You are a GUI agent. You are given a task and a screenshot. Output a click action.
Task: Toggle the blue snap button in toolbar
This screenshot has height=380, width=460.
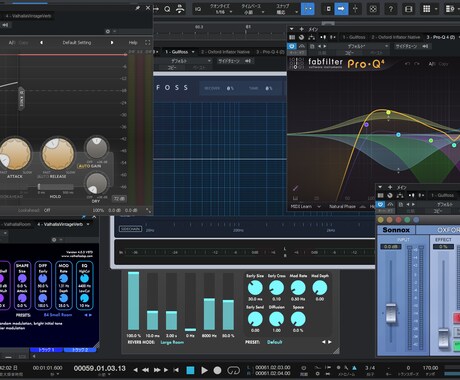pyautogui.click(x=307, y=9)
